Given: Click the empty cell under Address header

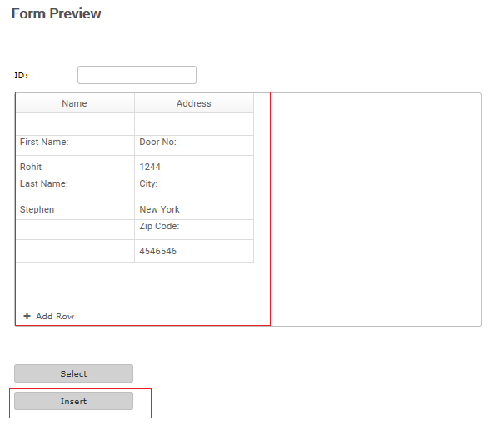Looking at the screenshot, I should pyautogui.click(x=194, y=124).
